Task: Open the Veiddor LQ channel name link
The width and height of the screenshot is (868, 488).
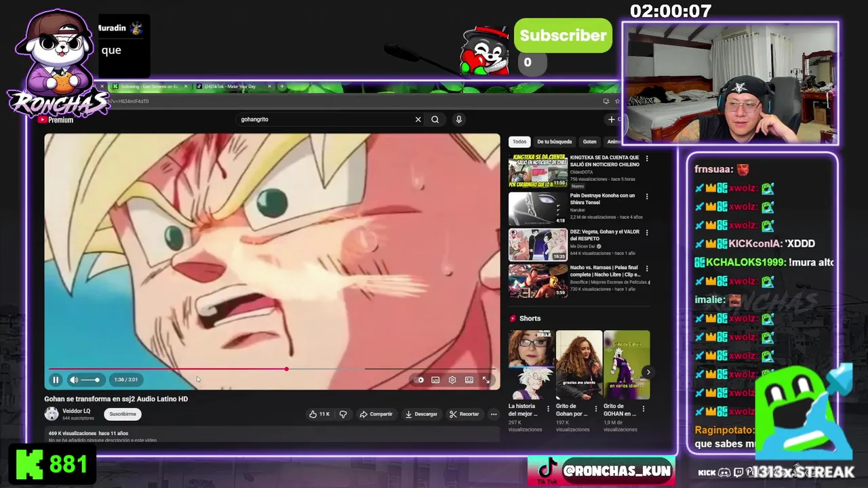Action: click(x=76, y=411)
